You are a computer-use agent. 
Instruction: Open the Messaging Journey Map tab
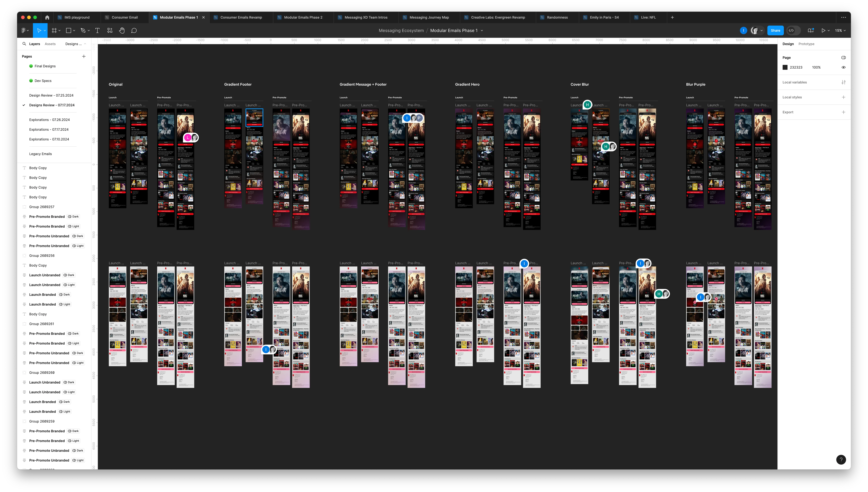(429, 17)
